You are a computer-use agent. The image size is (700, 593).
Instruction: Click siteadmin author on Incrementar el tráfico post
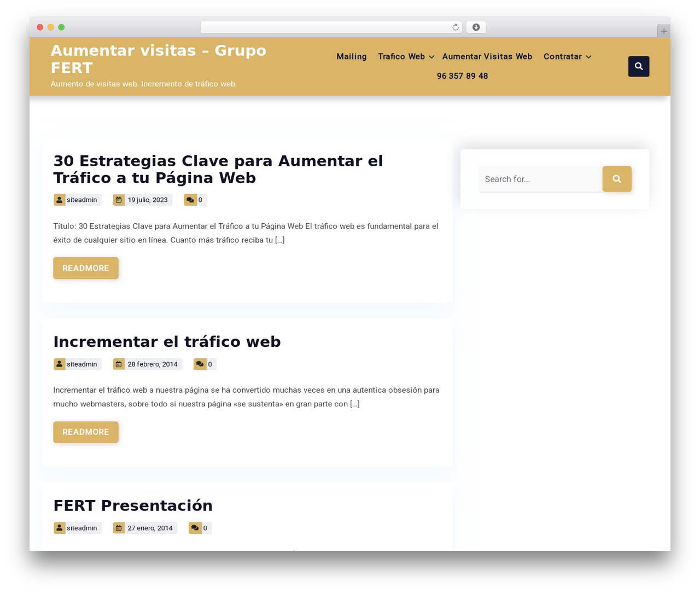tap(82, 364)
